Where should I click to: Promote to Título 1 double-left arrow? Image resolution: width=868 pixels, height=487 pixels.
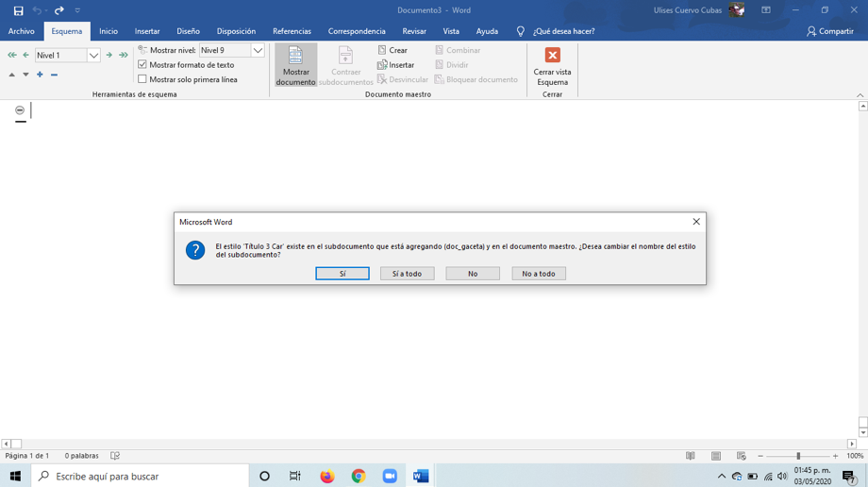pos(11,55)
